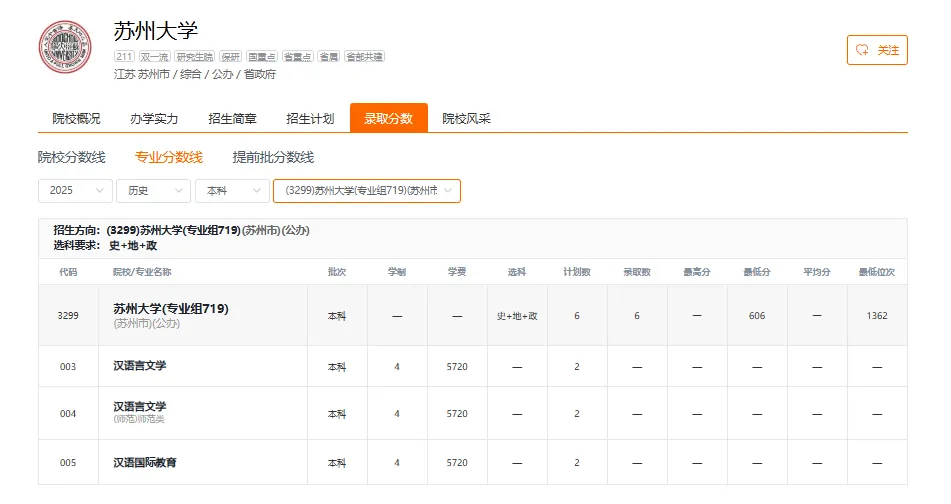Open the 历史 subject dropdown
951x504 pixels.
tap(153, 190)
